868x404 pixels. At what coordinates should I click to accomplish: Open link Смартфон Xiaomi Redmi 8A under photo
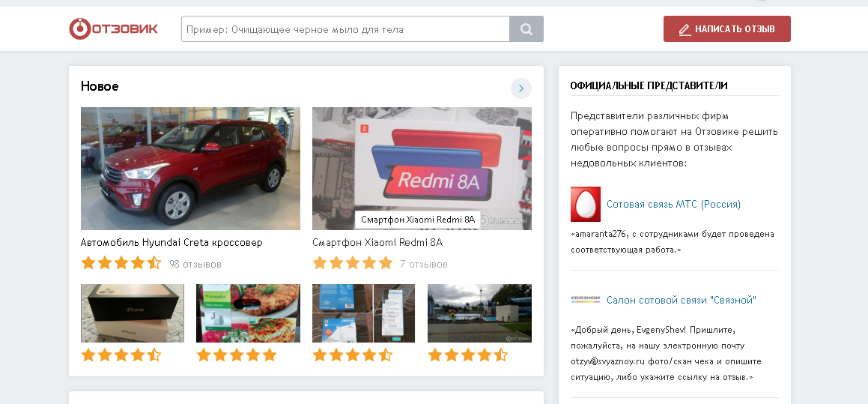[x=377, y=243]
